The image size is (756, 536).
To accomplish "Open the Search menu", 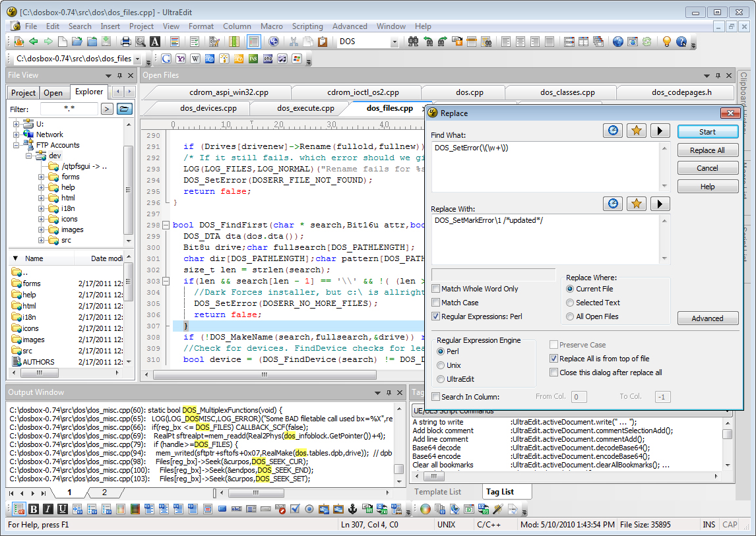I will coord(80,26).
